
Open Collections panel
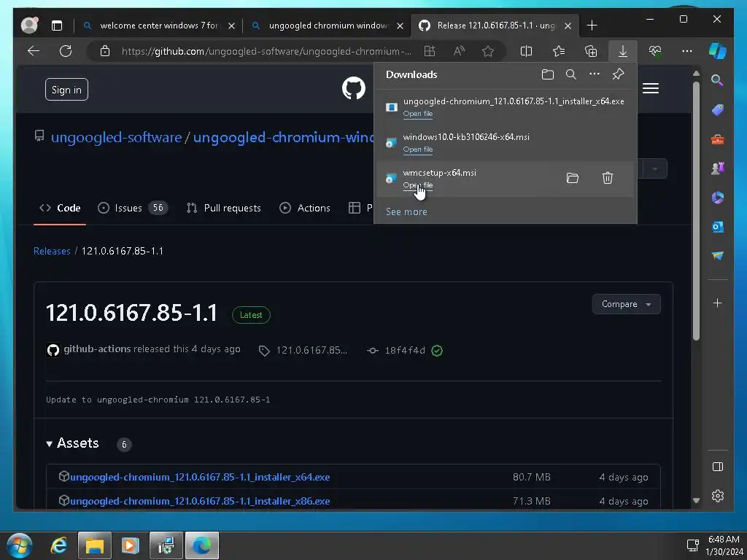pos(591,51)
